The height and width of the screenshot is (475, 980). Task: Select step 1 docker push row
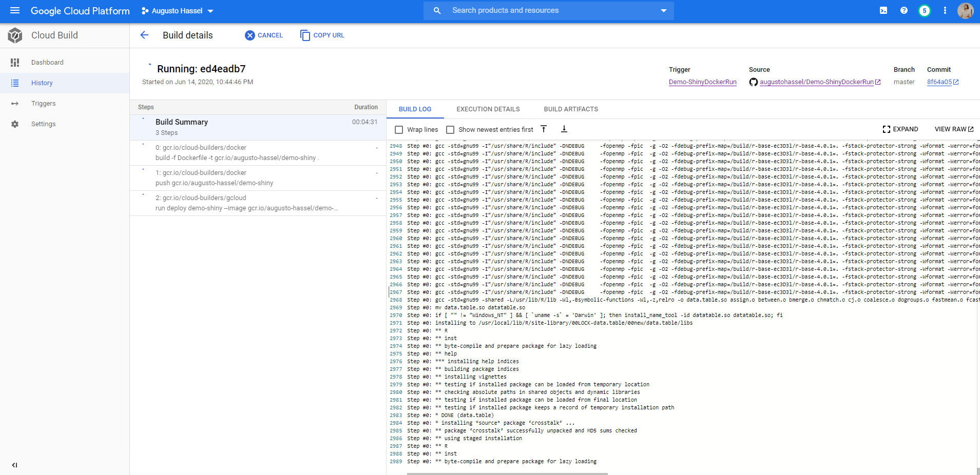tap(258, 178)
